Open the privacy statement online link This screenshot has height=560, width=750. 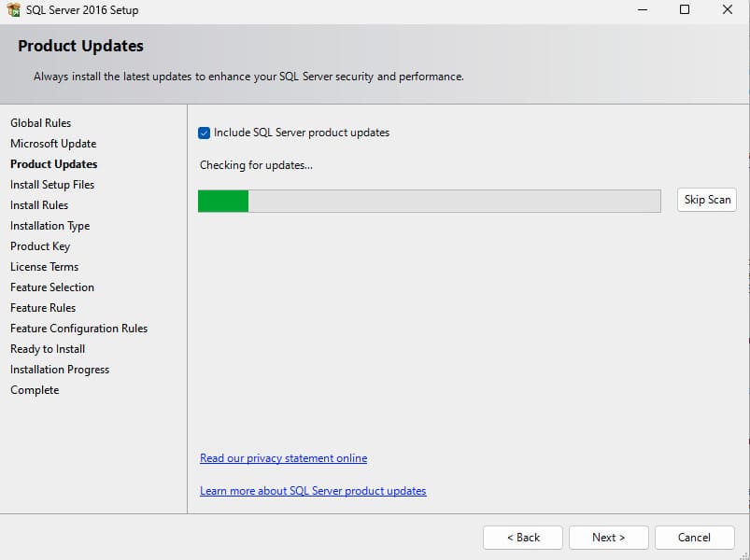(283, 458)
